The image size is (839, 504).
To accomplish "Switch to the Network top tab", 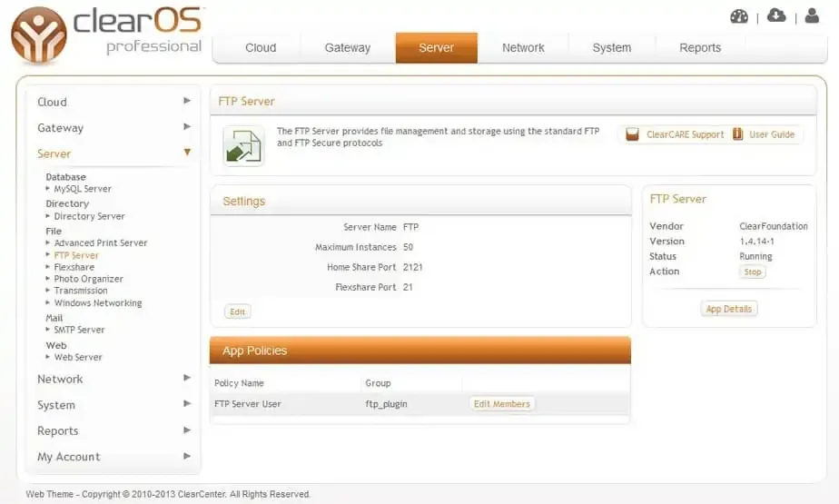I will pos(523,48).
